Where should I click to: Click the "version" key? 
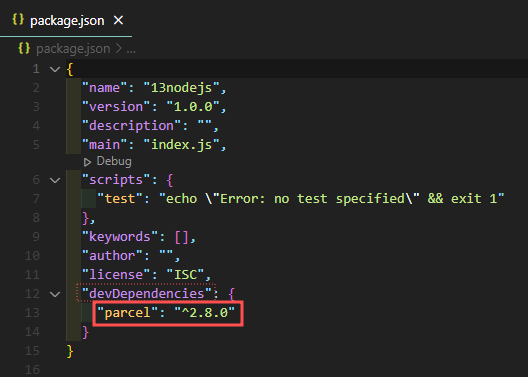(116, 107)
